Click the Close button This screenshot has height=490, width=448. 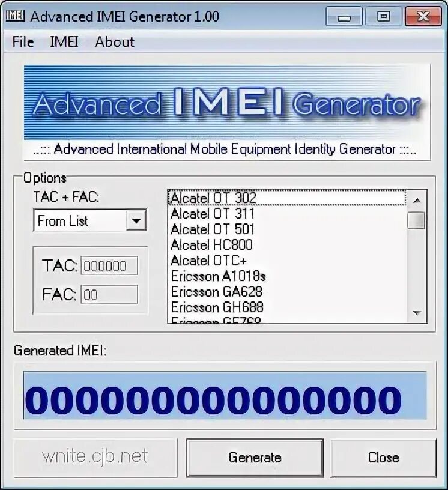click(x=383, y=458)
